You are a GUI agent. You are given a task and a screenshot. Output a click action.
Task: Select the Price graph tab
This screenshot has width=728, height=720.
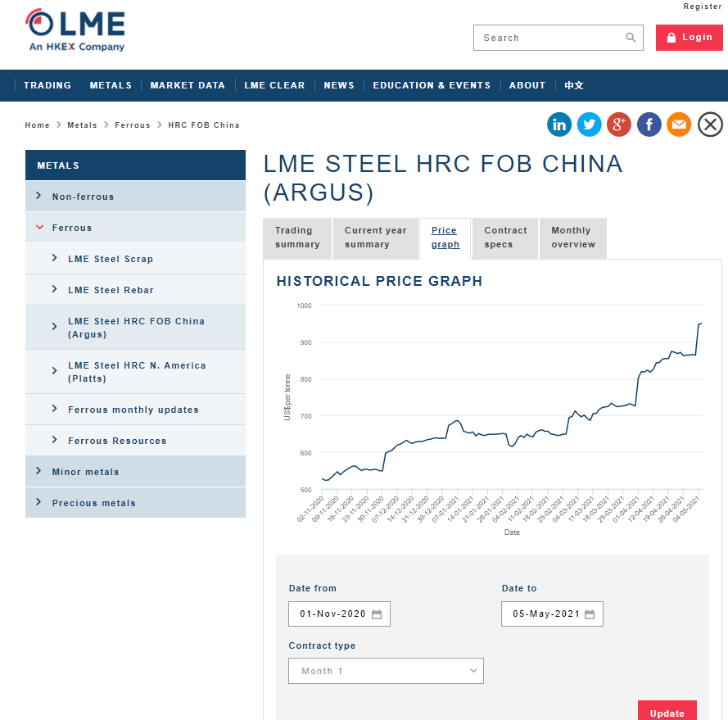point(445,238)
